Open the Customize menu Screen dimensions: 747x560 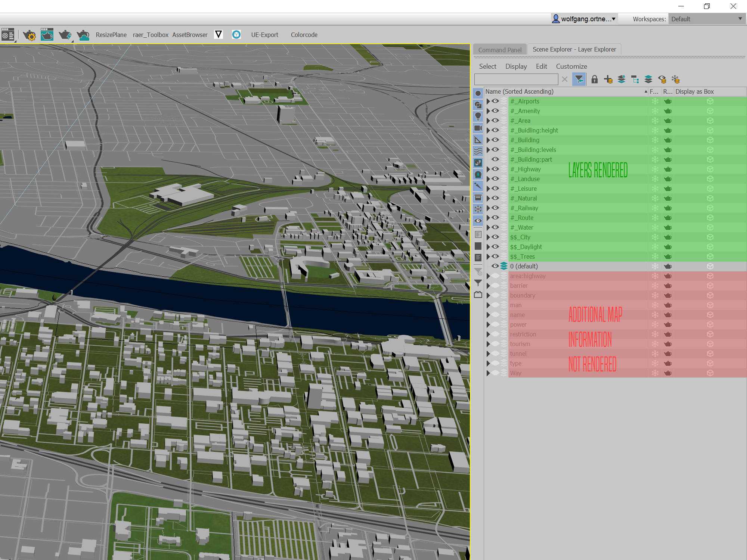coord(571,66)
